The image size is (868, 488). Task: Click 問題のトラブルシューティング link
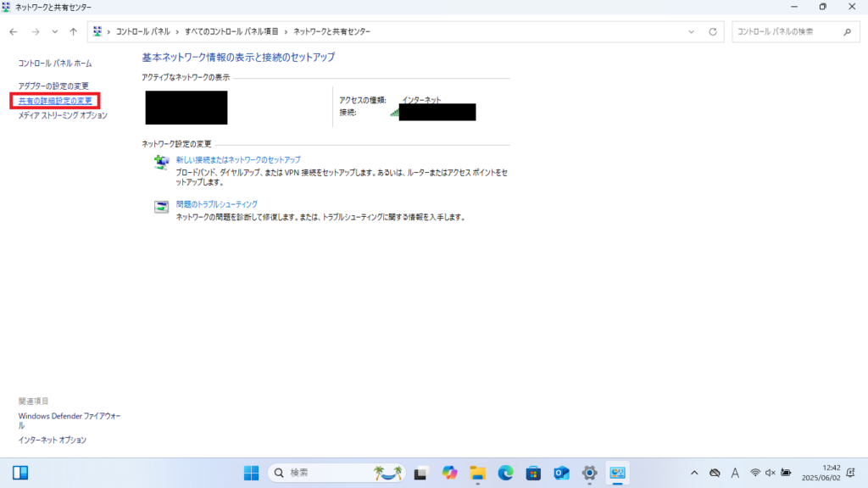point(216,204)
